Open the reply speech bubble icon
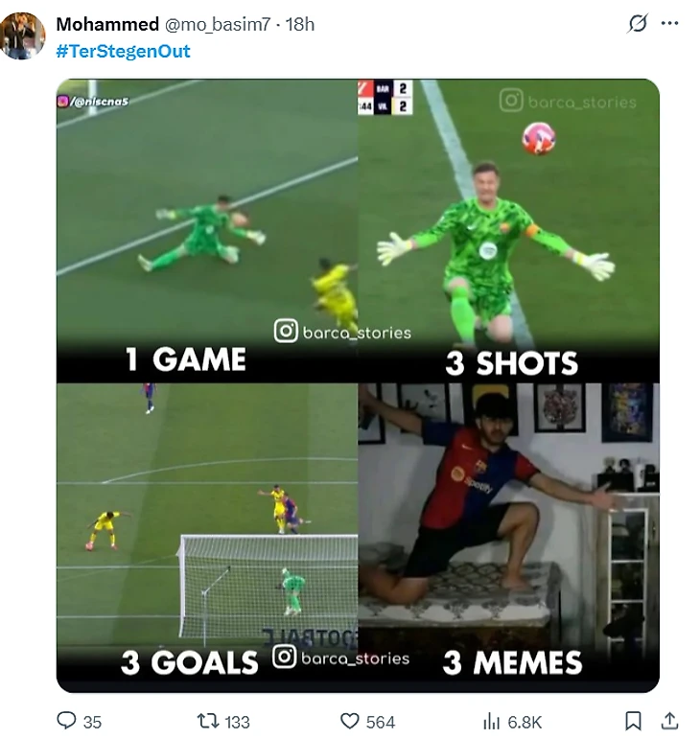This screenshot has height=739, width=700. (66, 721)
